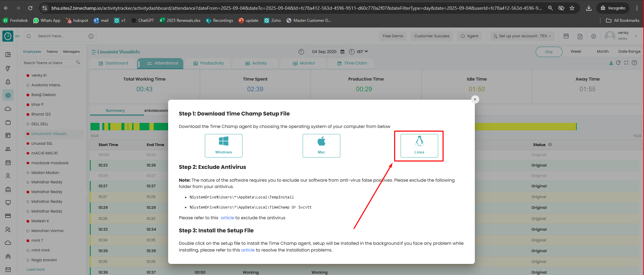
Task: Open the article link for installation problems
Action: (x=248, y=250)
